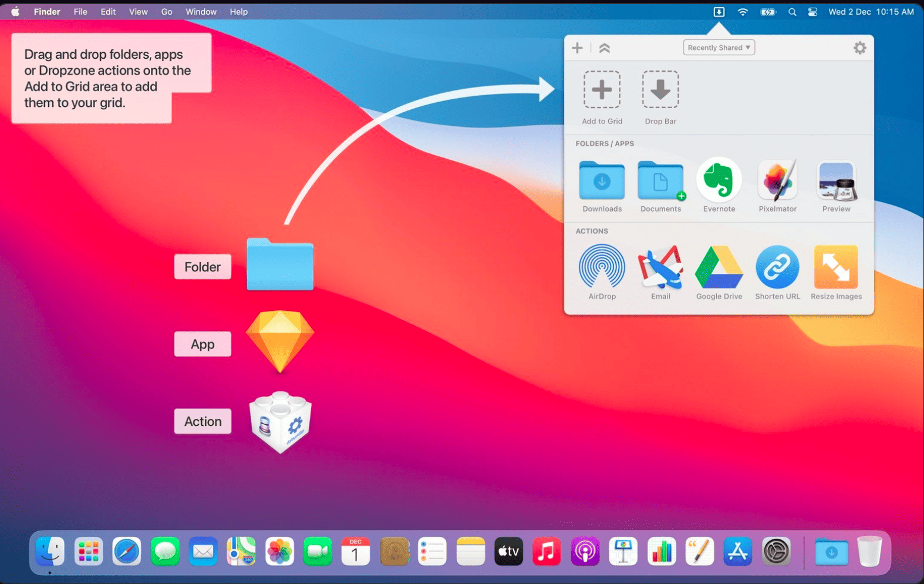Click the Drop Bar target
Image resolution: width=924 pixels, height=584 pixels.
click(x=660, y=90)
